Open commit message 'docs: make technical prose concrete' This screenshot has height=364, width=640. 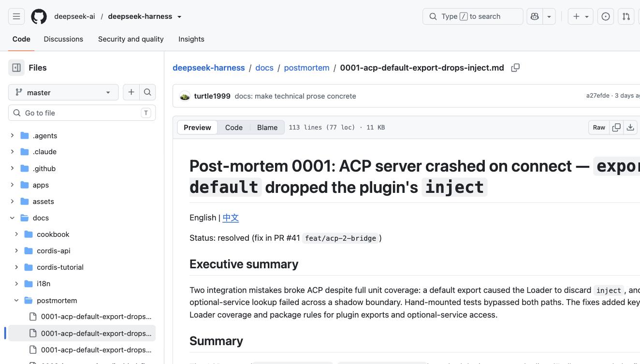(295, 96)
